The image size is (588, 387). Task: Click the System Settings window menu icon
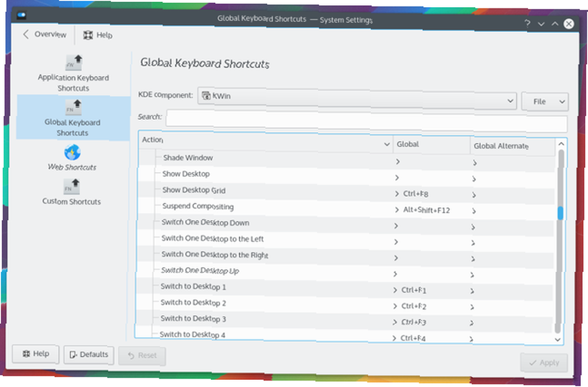click(x=21, y=15)
